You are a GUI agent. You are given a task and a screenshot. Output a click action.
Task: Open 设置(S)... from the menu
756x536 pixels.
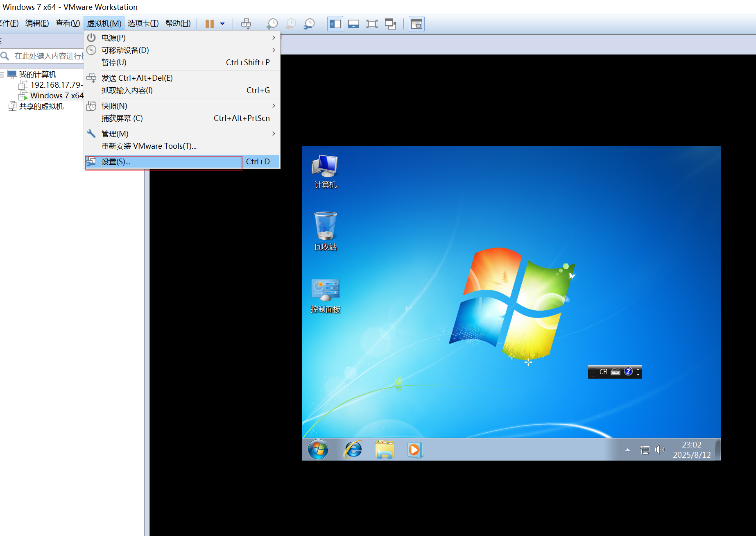point(182,161)
